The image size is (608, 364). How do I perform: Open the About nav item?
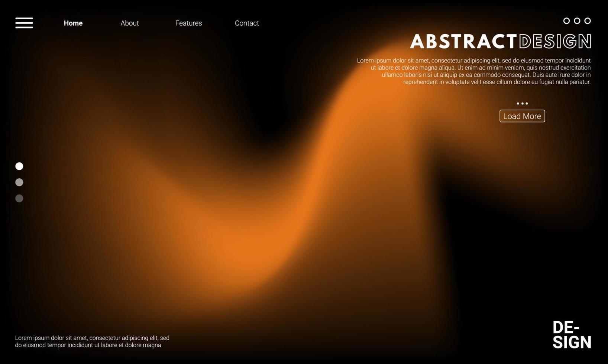[x=130, y=23]
